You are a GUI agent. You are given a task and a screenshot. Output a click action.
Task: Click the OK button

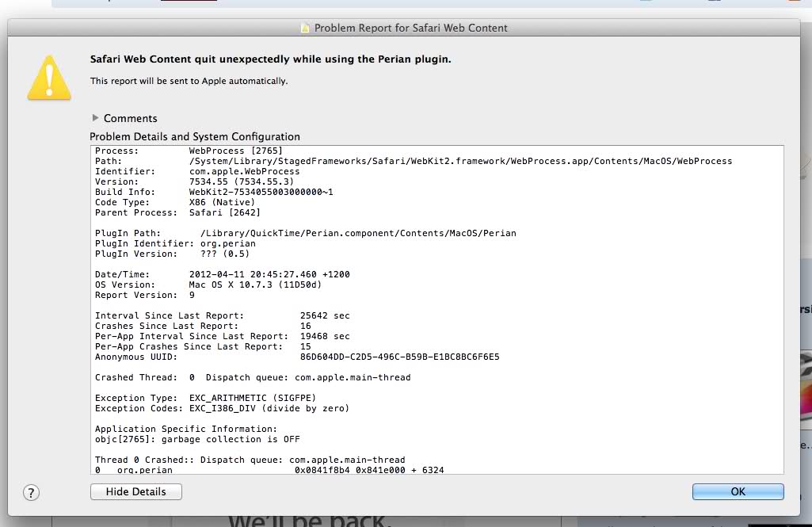(x=738, y=492)
